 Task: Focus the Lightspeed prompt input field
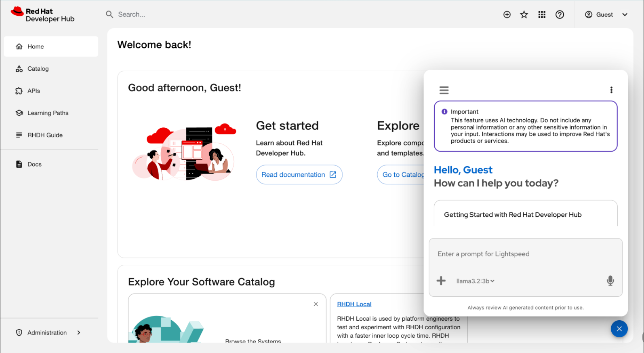[526, 254]
